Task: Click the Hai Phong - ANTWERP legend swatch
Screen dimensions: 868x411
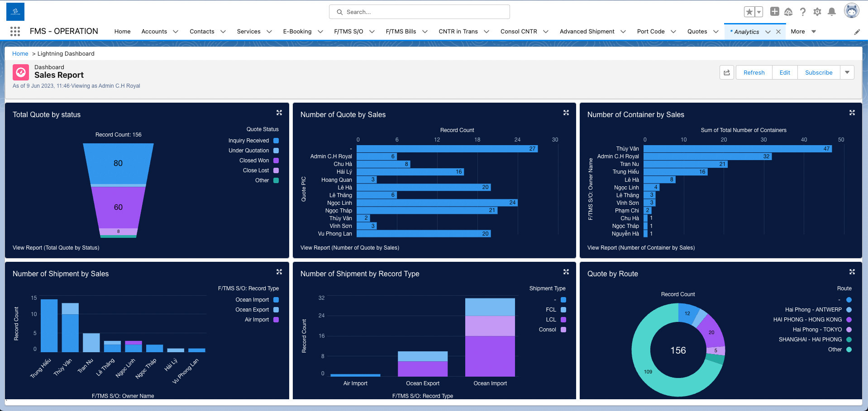Action: (x=849, y=310)
